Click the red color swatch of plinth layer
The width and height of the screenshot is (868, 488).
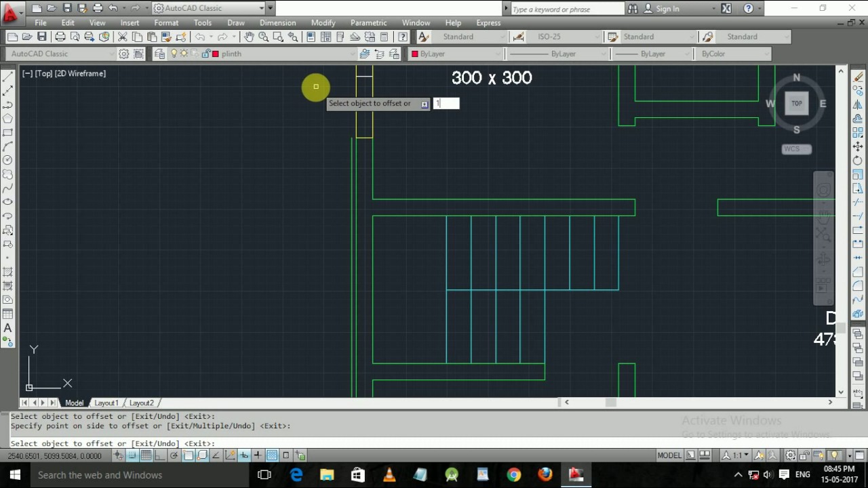215,54
